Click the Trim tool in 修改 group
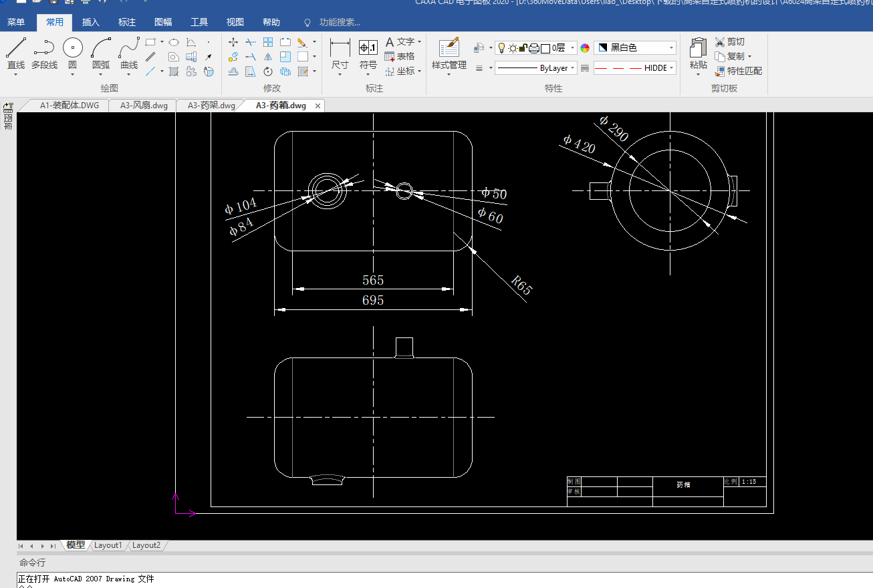This screenshot has height=588, width=873. point(251,42)
